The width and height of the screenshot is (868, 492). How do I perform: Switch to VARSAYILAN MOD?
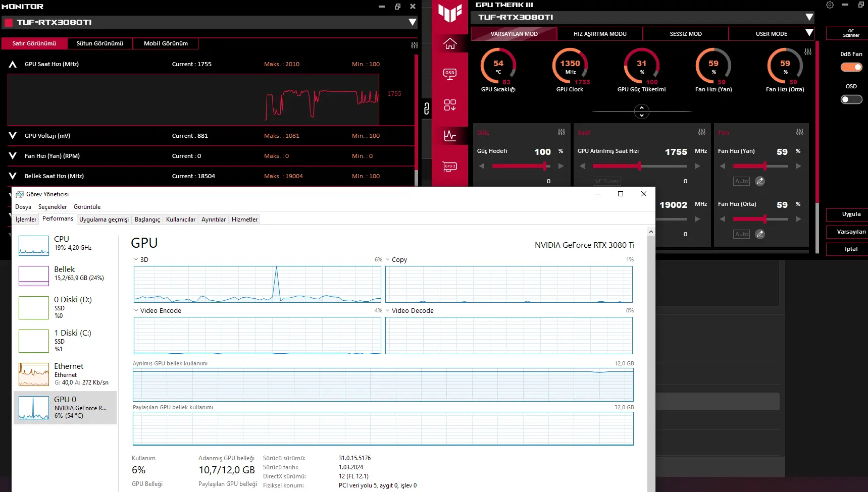[514, 34]
